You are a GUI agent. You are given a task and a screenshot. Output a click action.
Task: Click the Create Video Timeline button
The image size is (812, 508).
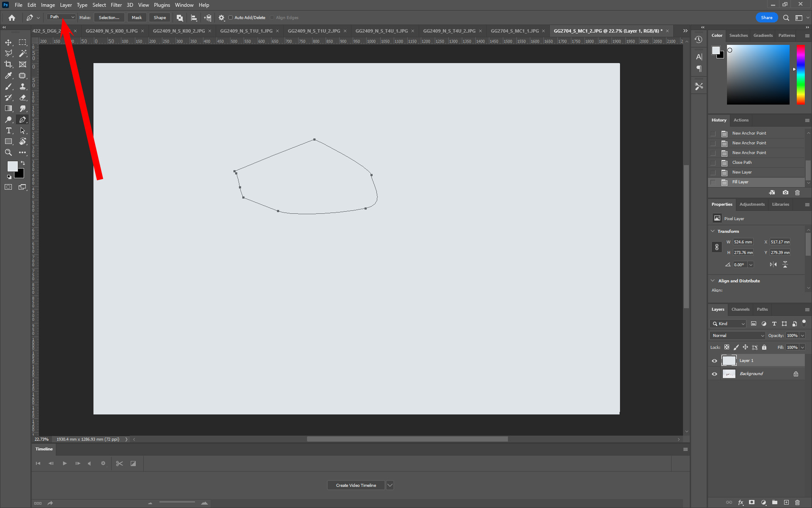(356, 485)
